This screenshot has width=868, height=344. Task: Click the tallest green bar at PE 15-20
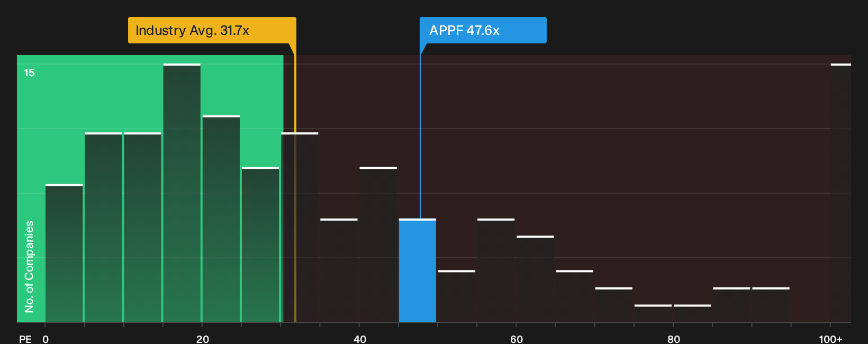[x=182, y=193]
